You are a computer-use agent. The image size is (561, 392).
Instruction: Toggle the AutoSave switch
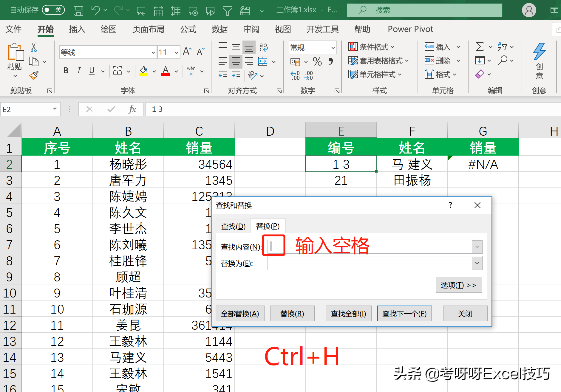[x=53, y=10]
